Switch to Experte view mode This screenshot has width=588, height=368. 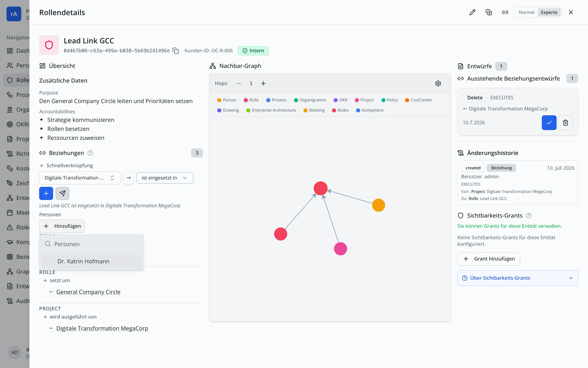(549, 12)
